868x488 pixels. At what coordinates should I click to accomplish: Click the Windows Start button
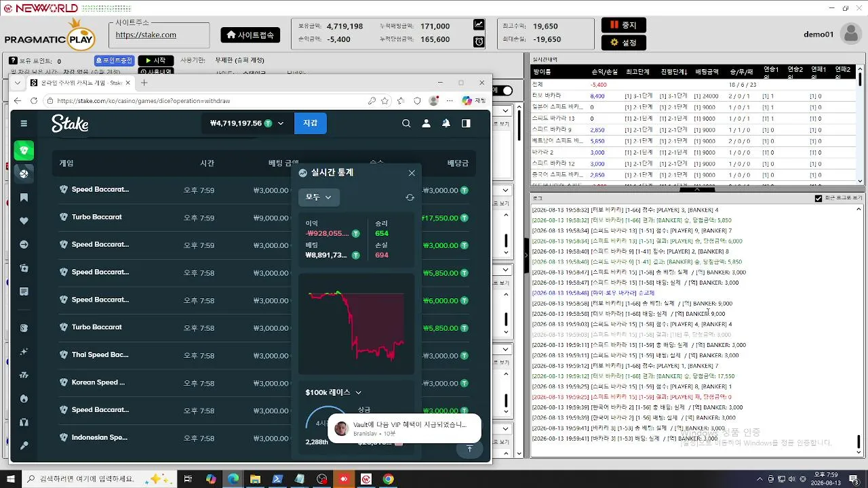point(10,479)
